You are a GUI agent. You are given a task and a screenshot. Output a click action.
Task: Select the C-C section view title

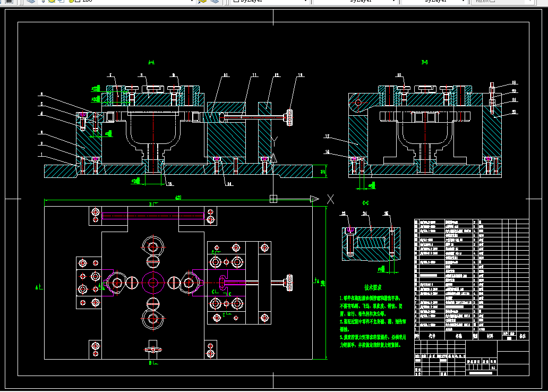point(365,203)
